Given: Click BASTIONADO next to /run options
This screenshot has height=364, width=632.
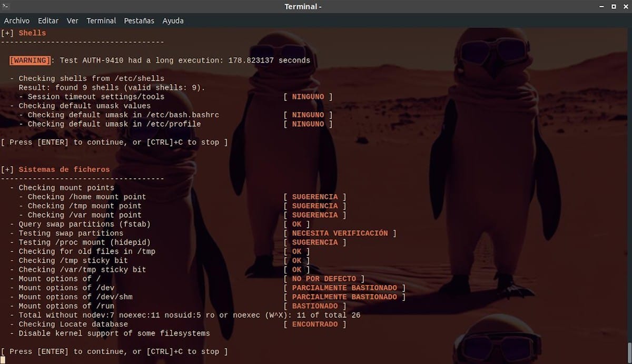Looking at the screenshot, I should pos(315,306).
